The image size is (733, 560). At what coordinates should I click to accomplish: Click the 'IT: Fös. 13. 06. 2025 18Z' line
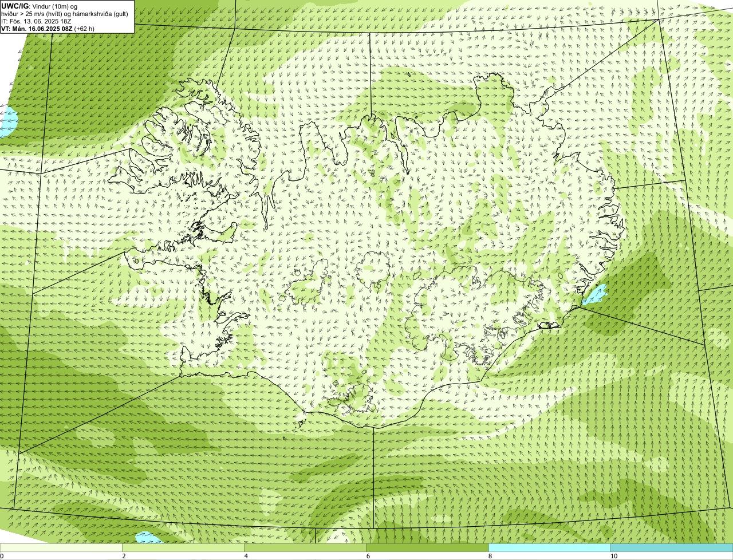(36, 21)
